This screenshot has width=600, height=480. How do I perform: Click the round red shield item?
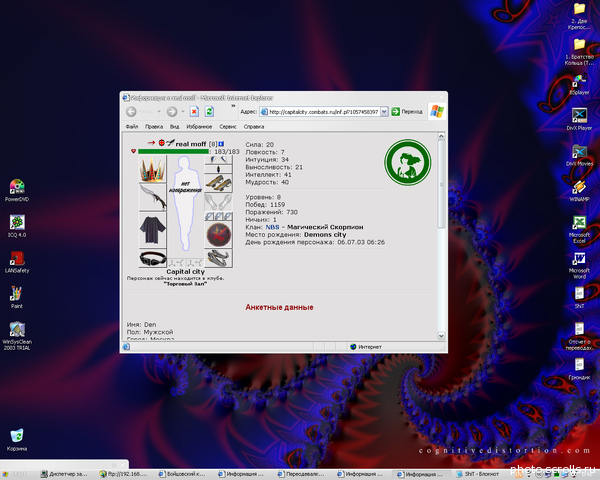[x=218, y=235]
